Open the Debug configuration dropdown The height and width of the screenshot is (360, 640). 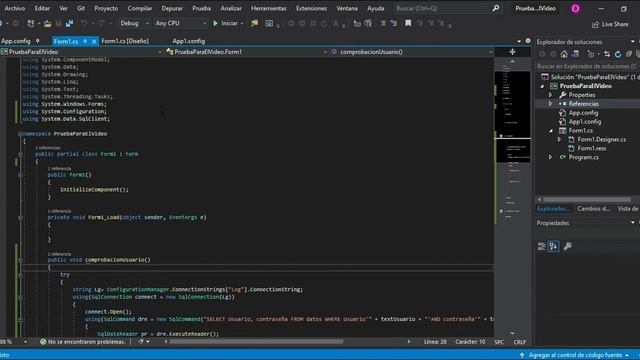pos(134,24)
